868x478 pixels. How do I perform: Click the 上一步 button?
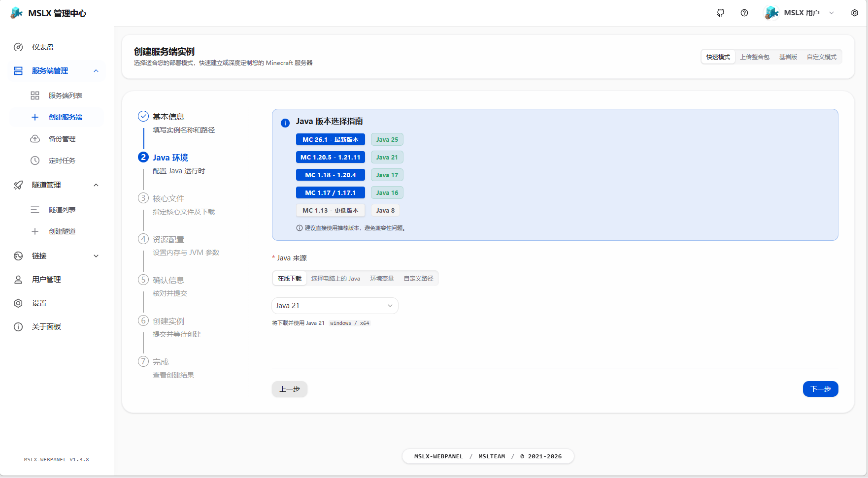[290, 389]
